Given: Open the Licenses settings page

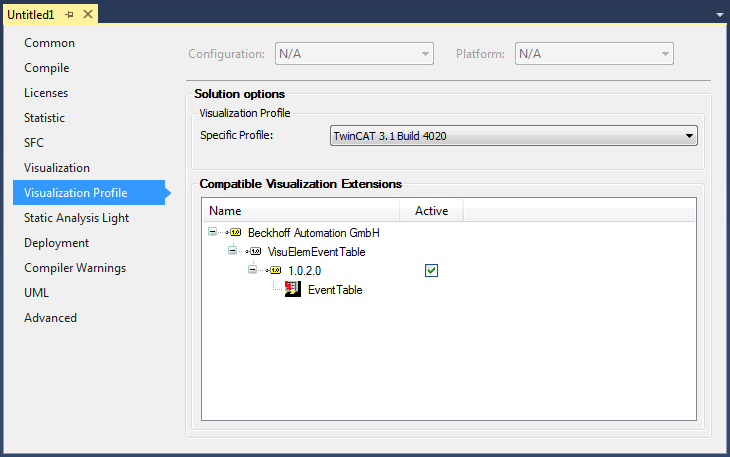Looking at the screenshot, I should (x=46, y=93).
